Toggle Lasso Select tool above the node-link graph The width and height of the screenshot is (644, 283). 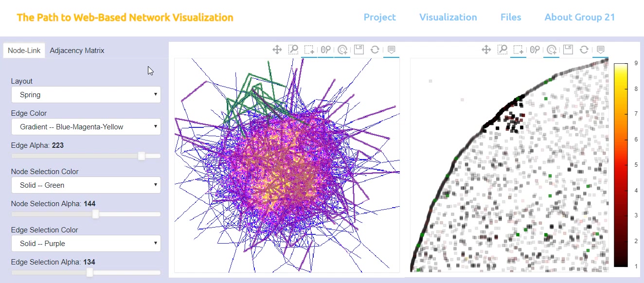click(342, 49)
